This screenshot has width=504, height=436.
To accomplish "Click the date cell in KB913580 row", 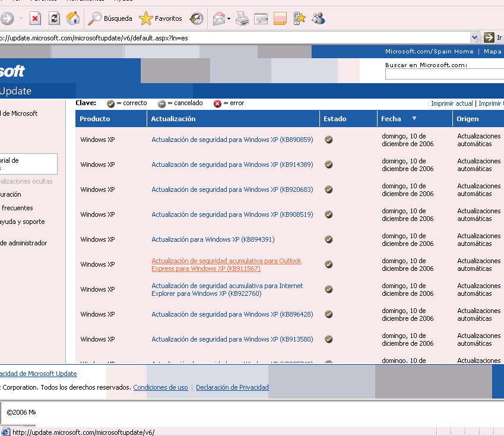I will click(x=408, y=340).
